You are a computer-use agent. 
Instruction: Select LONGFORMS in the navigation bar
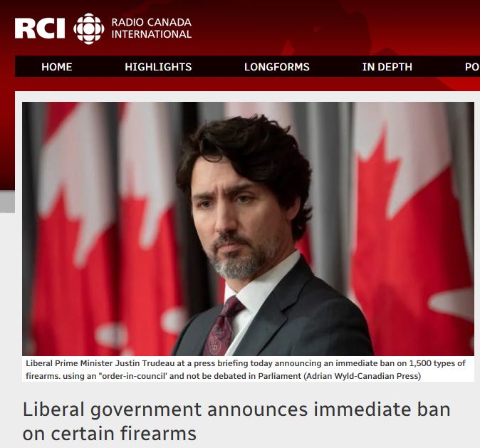[x=277, y=67]
